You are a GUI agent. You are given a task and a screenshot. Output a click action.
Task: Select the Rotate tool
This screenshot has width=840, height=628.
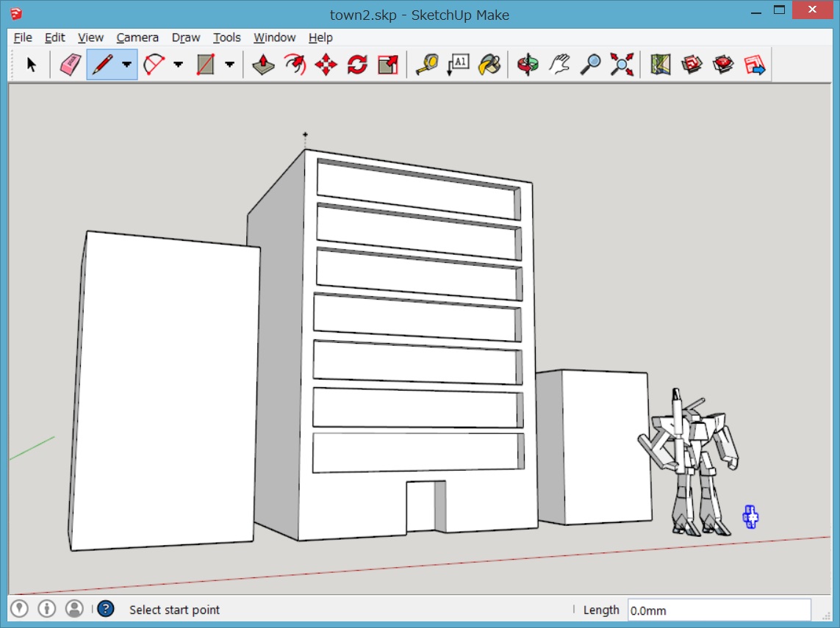357,65
